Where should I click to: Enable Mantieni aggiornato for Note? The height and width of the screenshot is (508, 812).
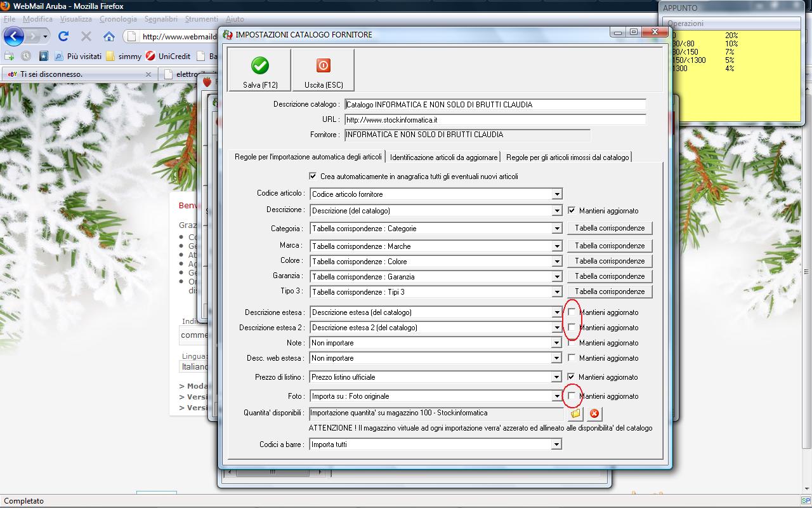click(x=572, y=342)
